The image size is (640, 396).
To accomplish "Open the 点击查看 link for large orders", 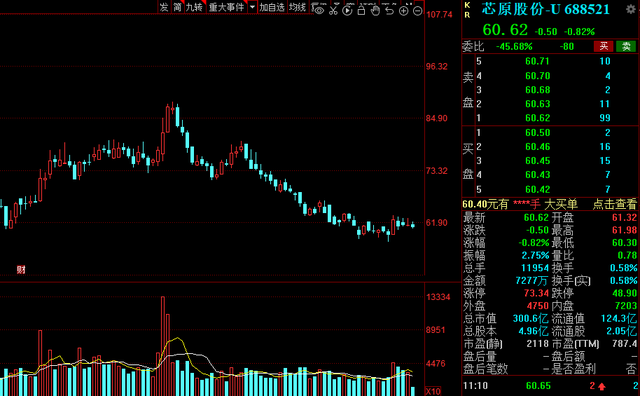I will (614, 204).
